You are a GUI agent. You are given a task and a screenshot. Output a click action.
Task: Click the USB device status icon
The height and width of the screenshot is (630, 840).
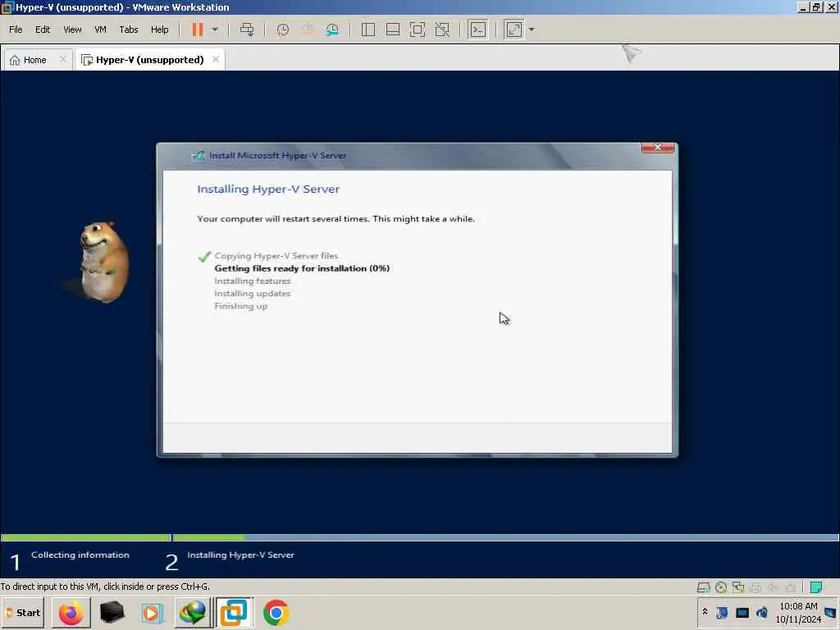(790, 587)
